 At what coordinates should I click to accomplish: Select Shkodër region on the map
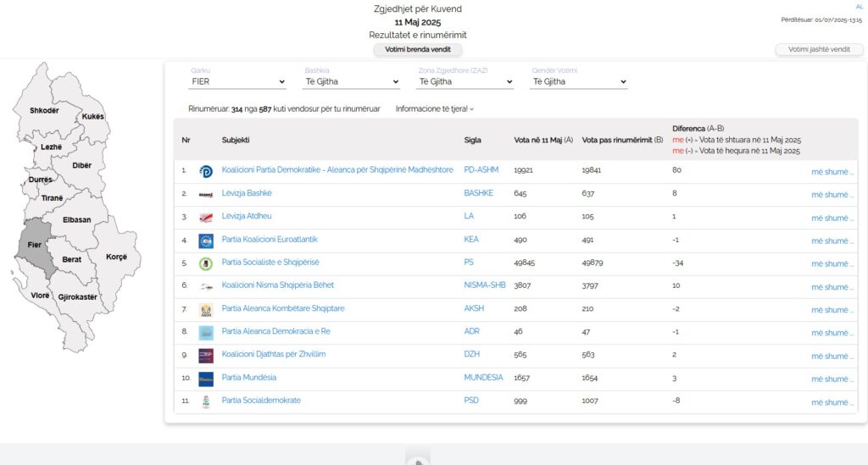click(x=44, y=110)
